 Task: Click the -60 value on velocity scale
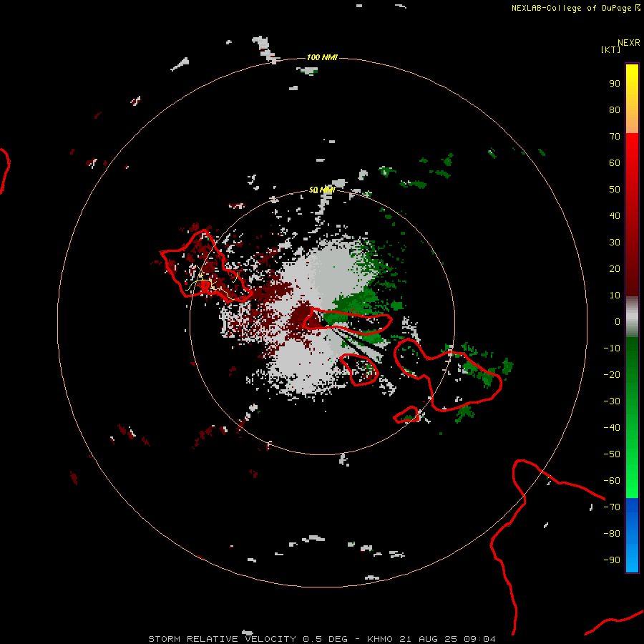[612, 481]
